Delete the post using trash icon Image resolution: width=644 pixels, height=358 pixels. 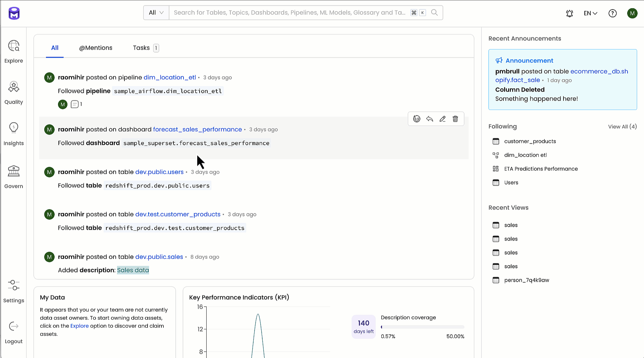point(455,119)
